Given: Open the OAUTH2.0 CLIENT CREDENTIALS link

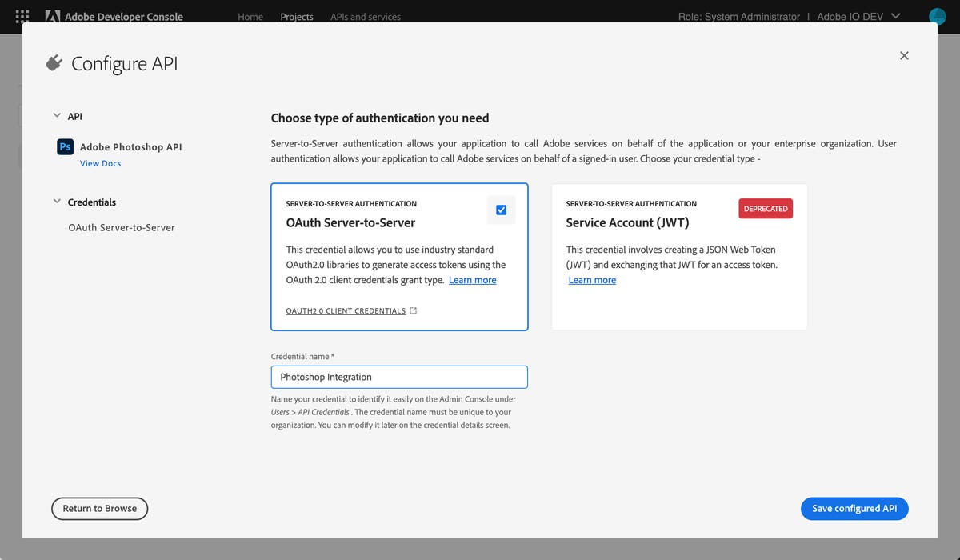Looking at the screenshot, I should [344, 310].
